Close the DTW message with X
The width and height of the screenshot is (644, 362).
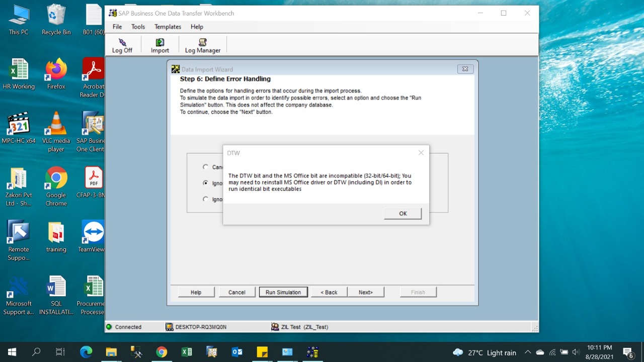pos(421,153)
